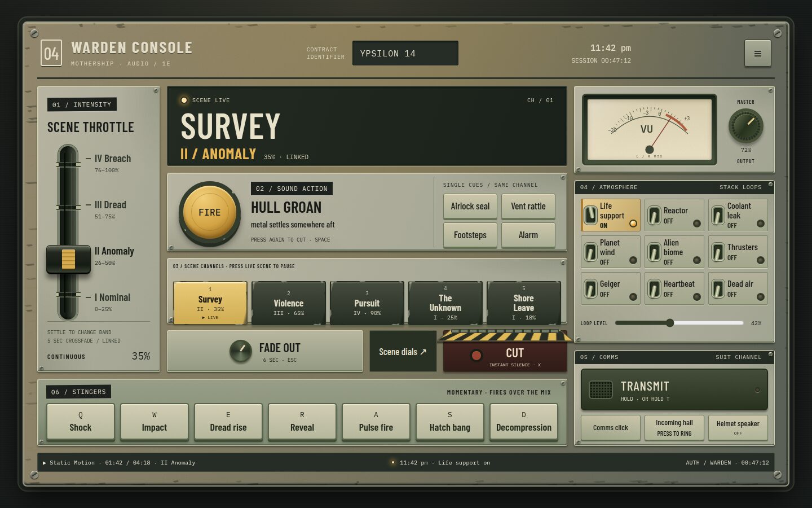The height and width of the screenshot is (508, 812).
Task: Click the Life support amber status lamp
Action: click(x=633, y=224)
